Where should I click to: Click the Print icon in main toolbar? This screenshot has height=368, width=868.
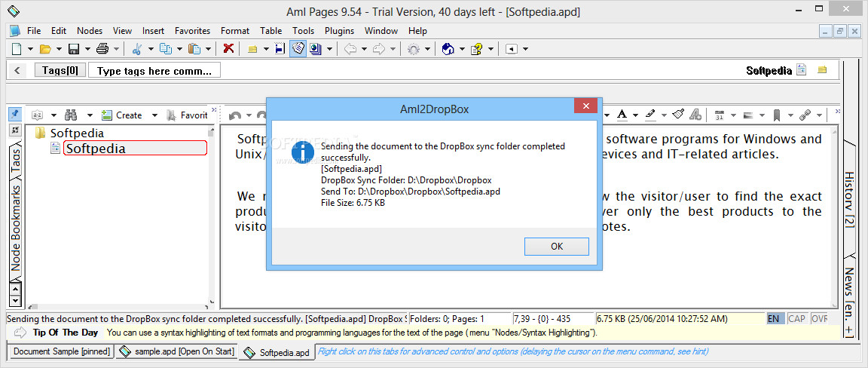(x=102, y=49)
